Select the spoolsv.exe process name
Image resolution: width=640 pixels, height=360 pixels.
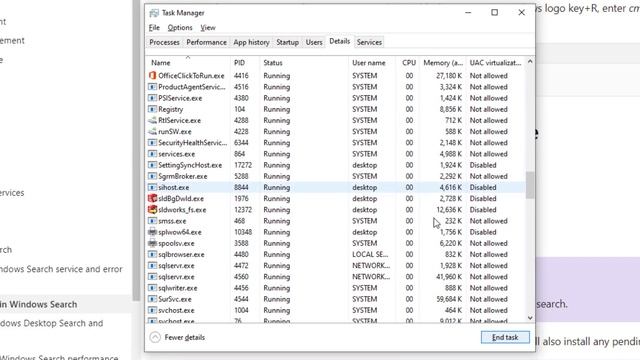[x=176, y=243]
